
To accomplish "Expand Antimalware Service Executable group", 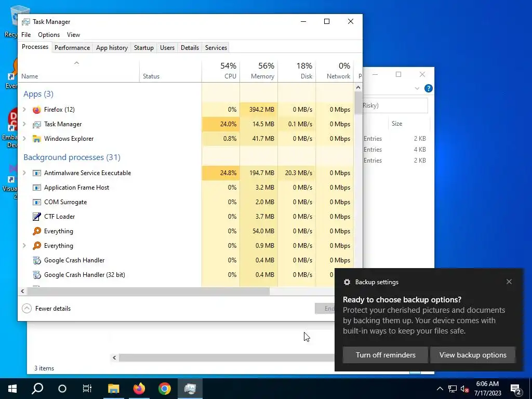I will [x=24, y=172].
